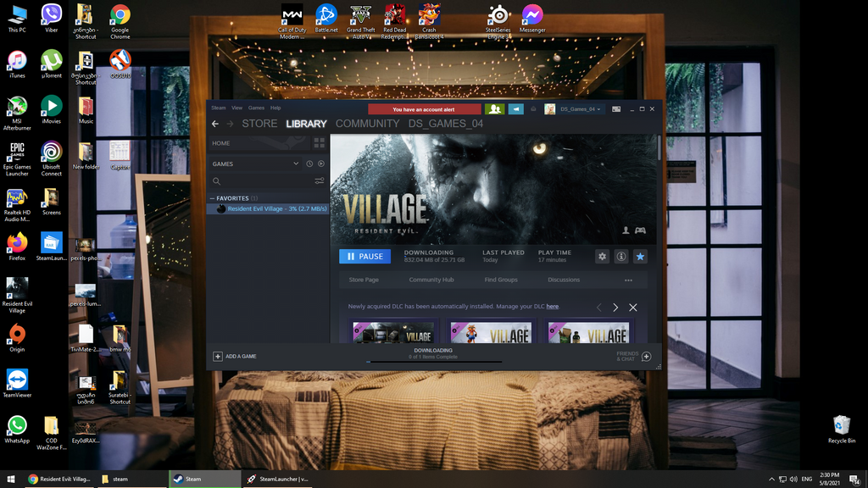The image size is (868, 488).
Task: Go back with Steam's back arrow
Action: pyautogui.click(x=215, y=124)
